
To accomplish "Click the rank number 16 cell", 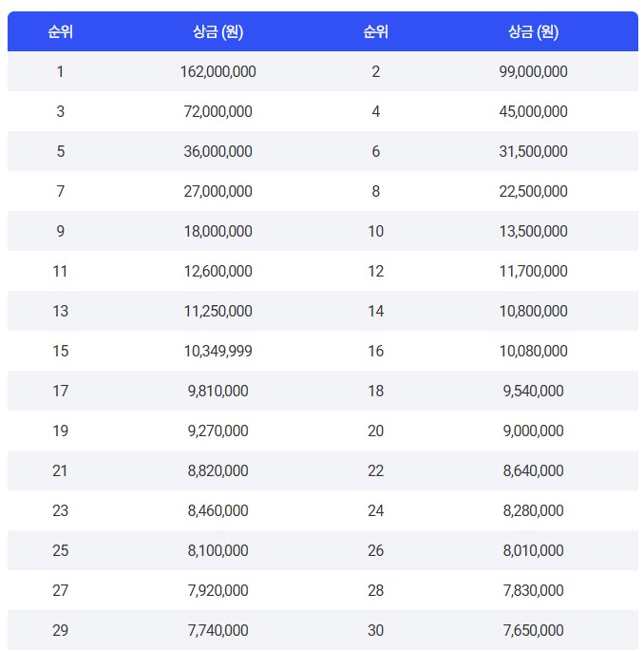I will coord(375,351).
